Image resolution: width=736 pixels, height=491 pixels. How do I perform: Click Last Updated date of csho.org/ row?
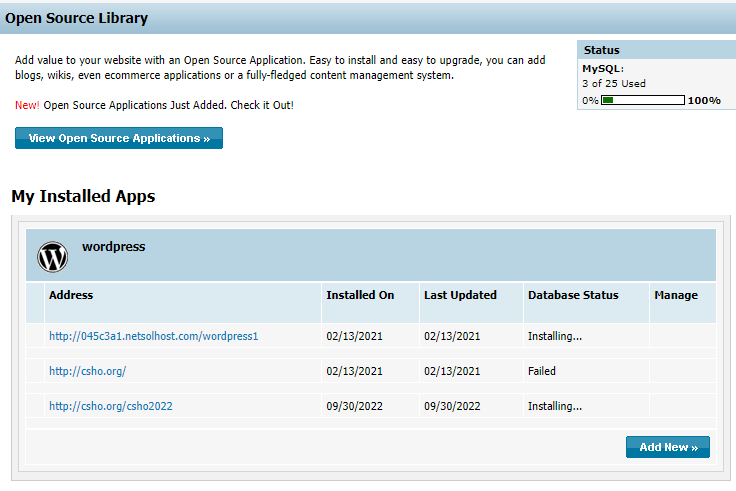pyautogui.click(x=452, y=371)
